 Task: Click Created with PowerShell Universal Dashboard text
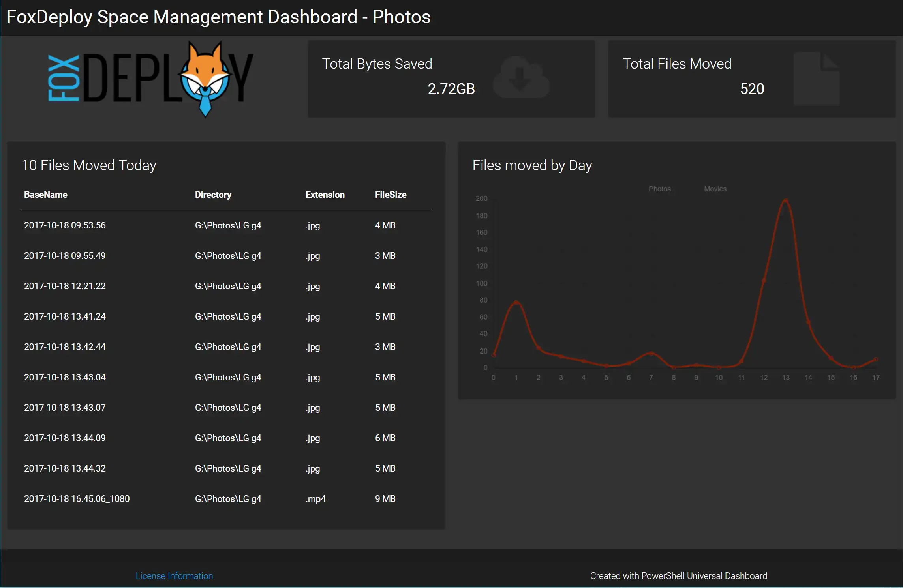click(x=678, y=576)
